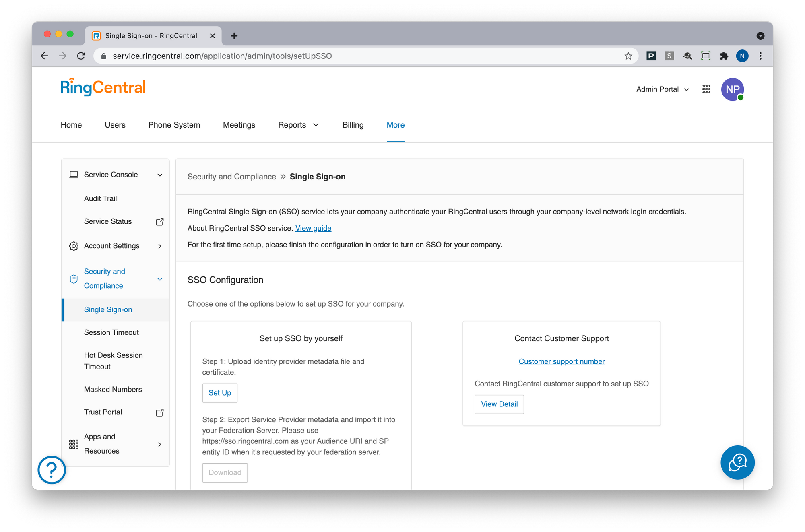The width and height of the screenshot is (805, 532).
Task: Collapse the Service Console section chevron
Action: coord(160,175)
